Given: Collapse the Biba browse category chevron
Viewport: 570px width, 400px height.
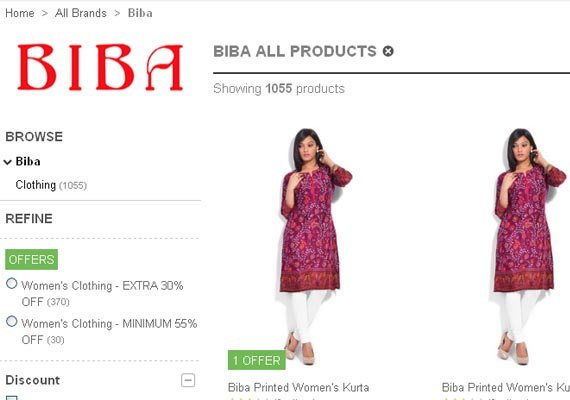Looking at the screenshot, I should click(8, 162).
